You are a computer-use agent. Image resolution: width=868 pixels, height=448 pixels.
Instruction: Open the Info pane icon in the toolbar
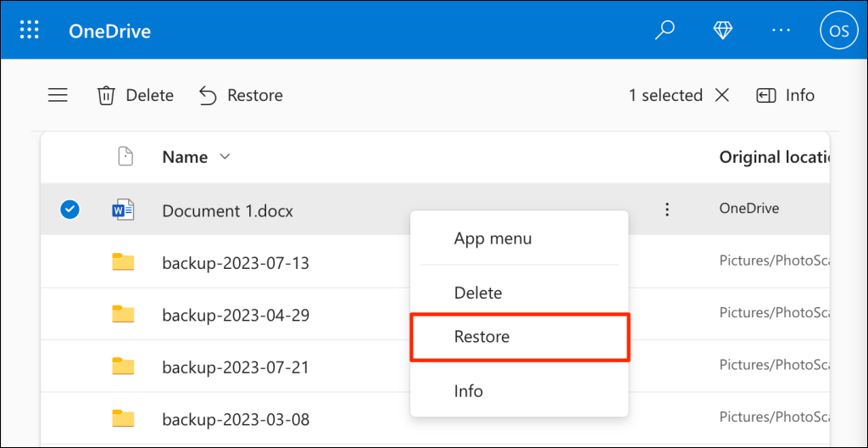tap(765, 96)
